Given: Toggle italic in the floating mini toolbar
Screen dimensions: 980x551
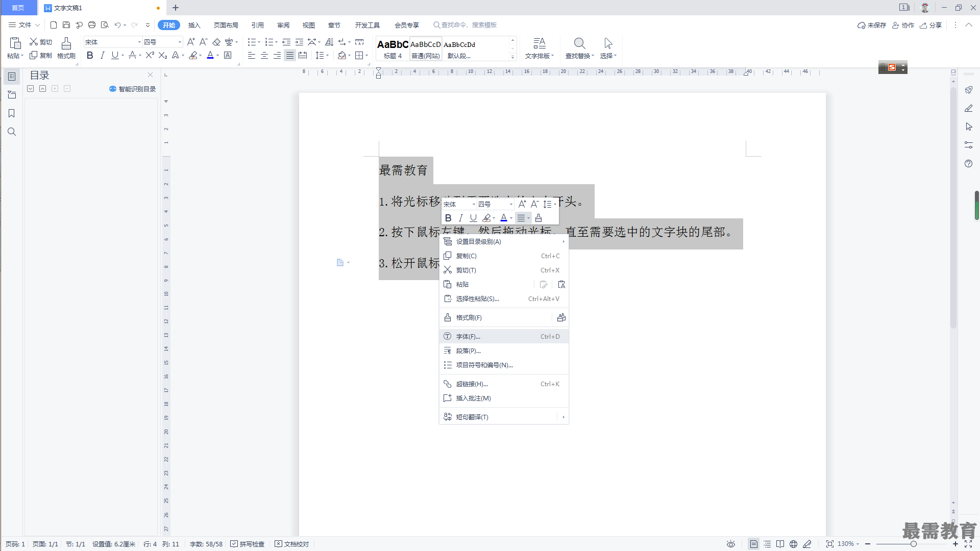Looking at the screenshot, I should 461,218.
